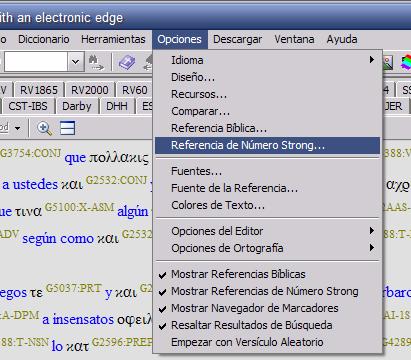Select the Recursos... menu entry

267,94
